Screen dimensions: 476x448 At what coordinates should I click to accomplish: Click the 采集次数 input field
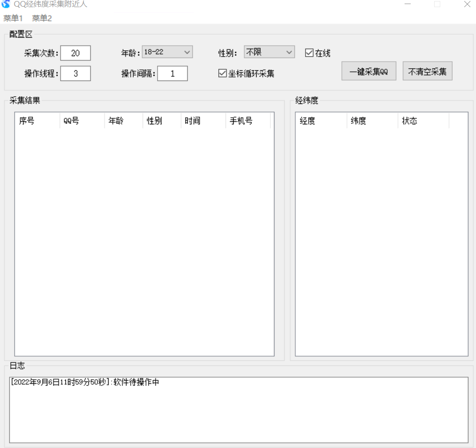76,53
